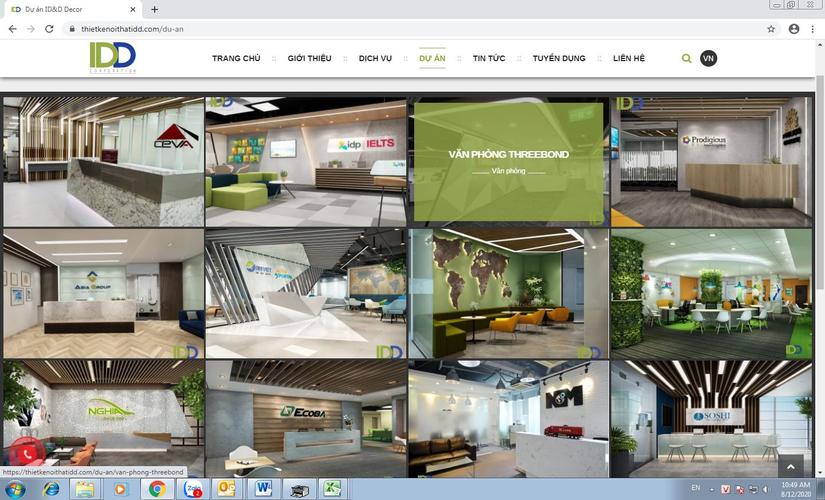The image size is (825, 500).
Task: Open Microsoft Word from the taskbar
Action: tap(264, 488)
